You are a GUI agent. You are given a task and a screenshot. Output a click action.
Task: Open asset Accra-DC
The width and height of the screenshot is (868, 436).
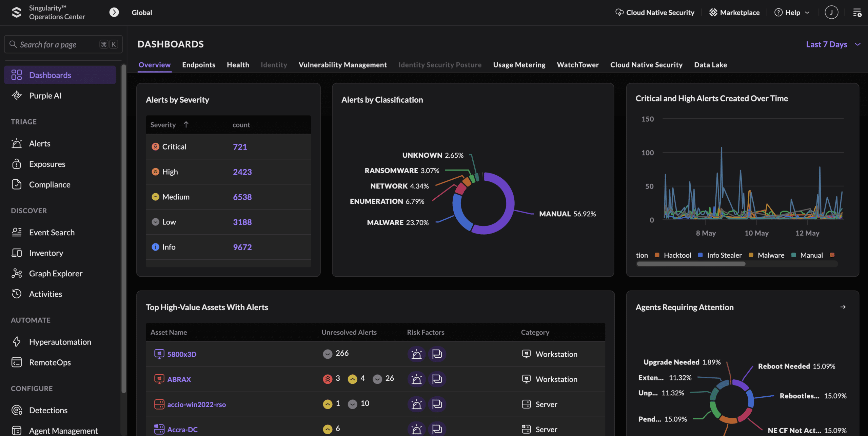pyautogui.click(x=182, y=430)
